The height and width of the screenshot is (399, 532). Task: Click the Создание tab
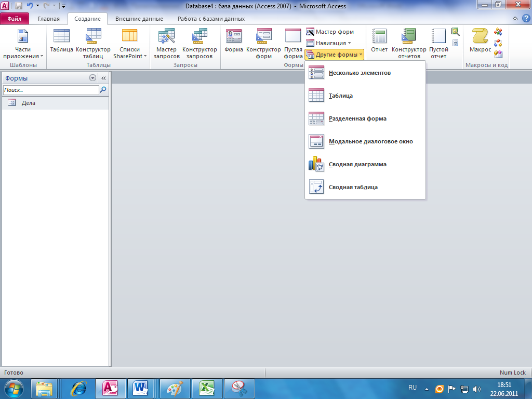click(x=87, y=19)
